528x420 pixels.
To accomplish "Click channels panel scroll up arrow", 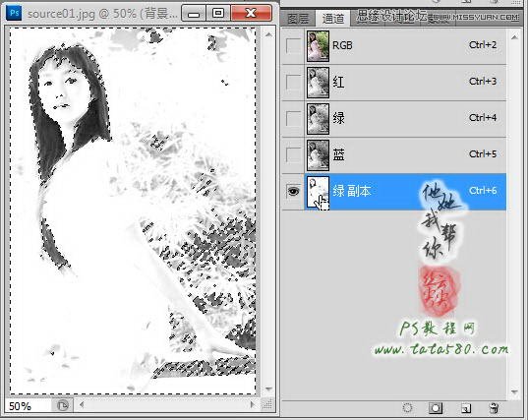I will pos(514,37).
